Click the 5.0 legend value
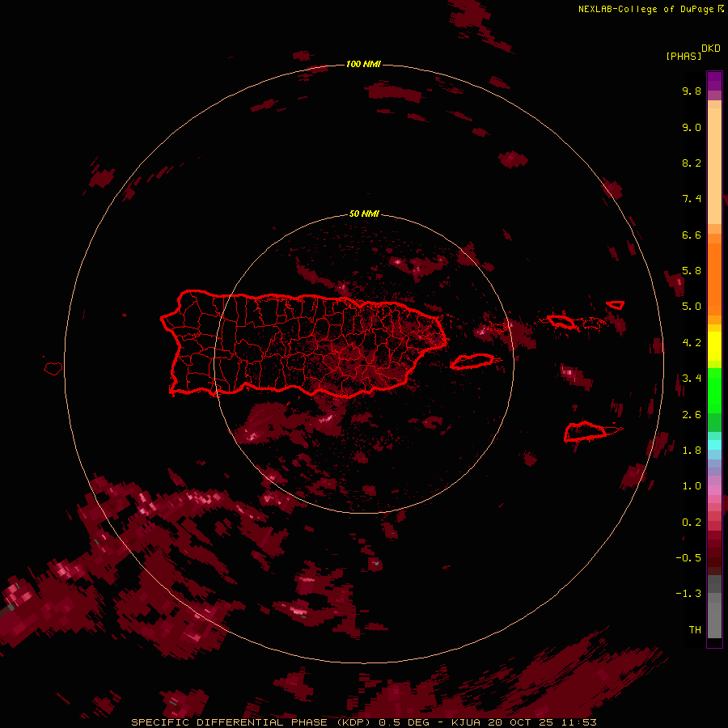728x728 pixels. pos(692,307)
